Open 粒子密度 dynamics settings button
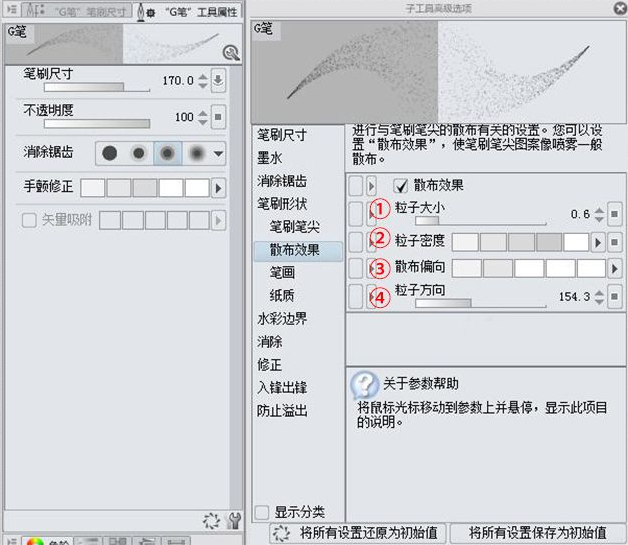The image size is (628, 545). point(614,242)
